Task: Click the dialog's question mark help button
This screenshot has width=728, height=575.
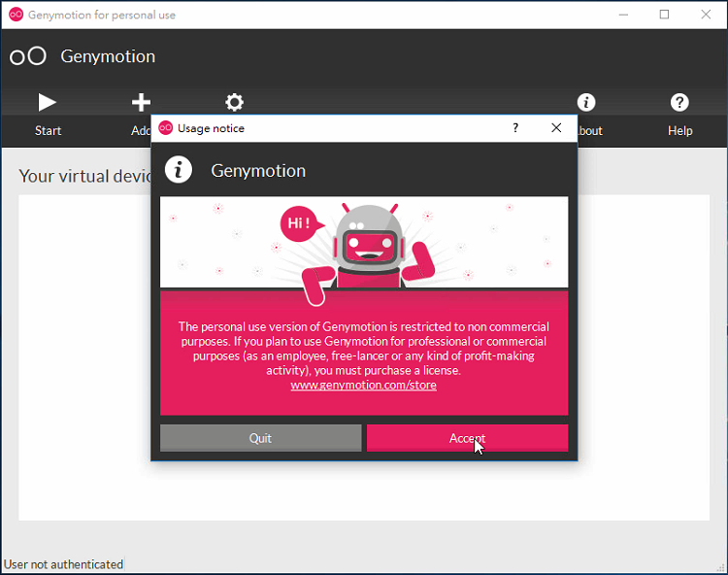Action: click(515, 128)
